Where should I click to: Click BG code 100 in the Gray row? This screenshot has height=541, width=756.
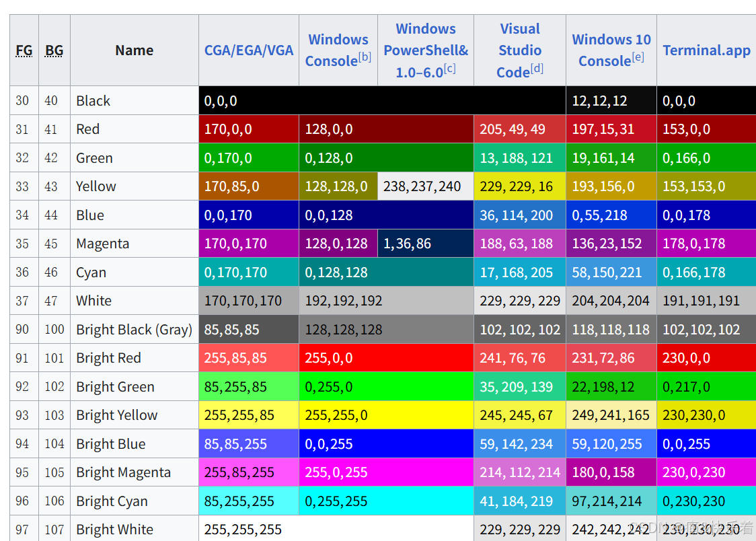tap(54, 329)
